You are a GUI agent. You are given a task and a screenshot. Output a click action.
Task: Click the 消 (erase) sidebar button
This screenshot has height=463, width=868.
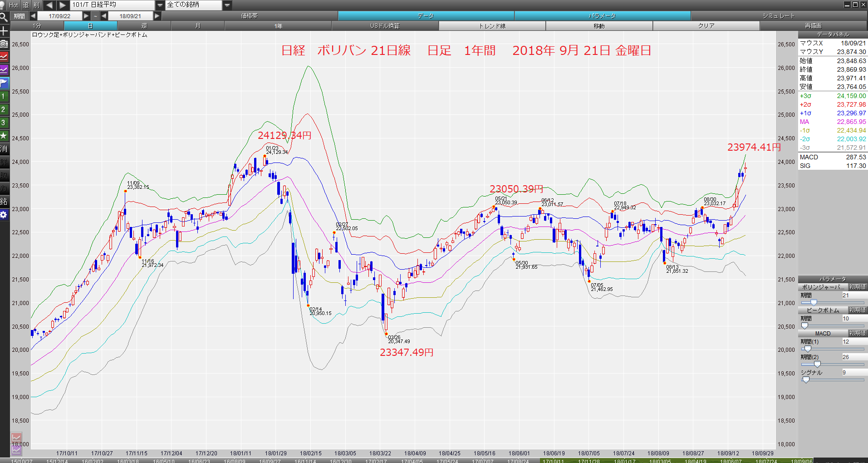(4, 149)
